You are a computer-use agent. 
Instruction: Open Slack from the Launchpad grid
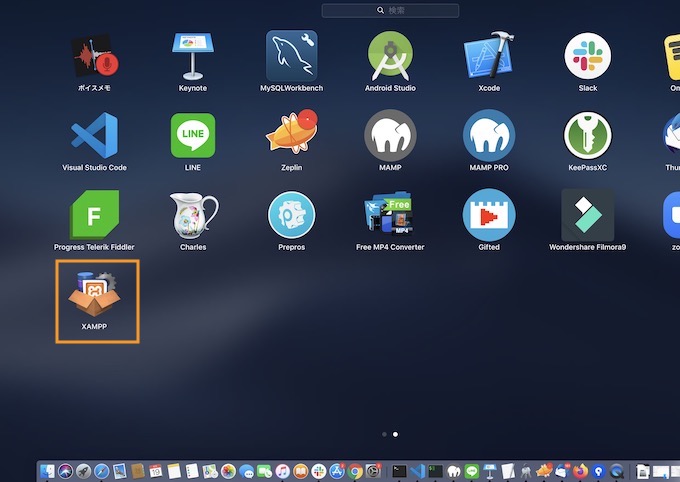tap(588, 56)
